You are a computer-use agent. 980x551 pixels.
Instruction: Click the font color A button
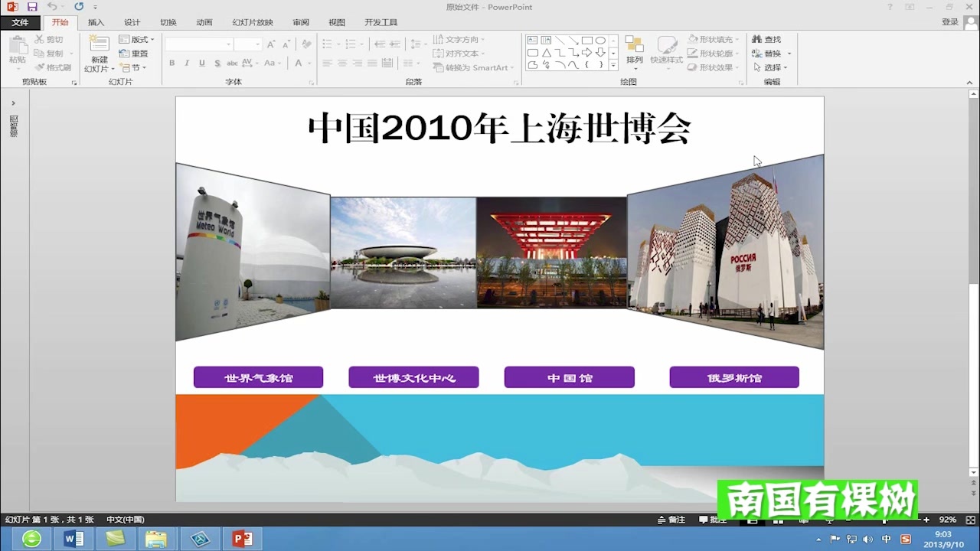coord(299,64)
